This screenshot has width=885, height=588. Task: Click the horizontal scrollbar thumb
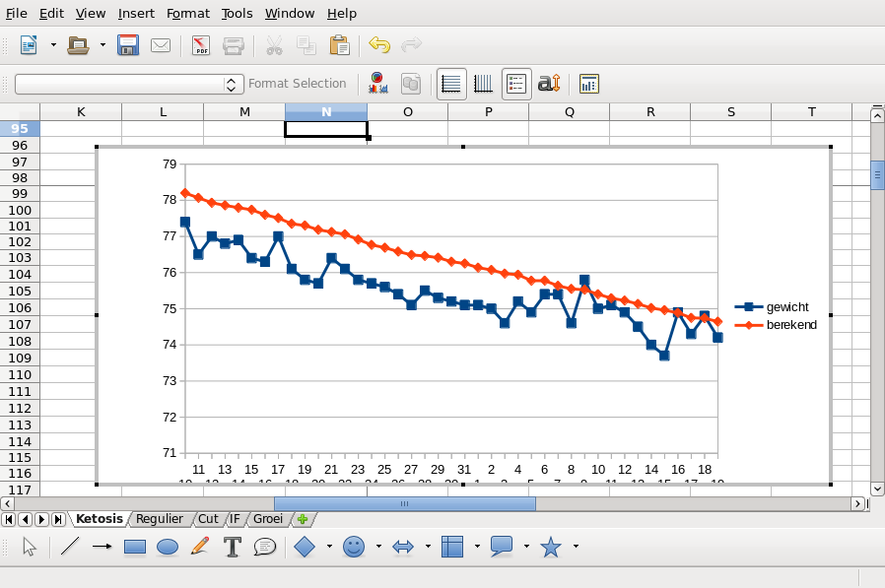[x=404, y=503]
